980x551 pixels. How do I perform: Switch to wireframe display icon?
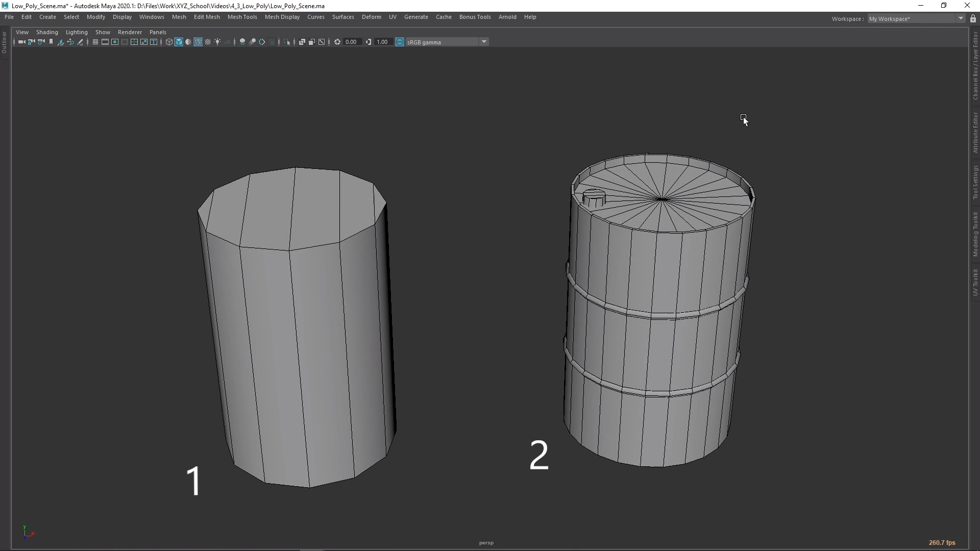pos(169,42)
